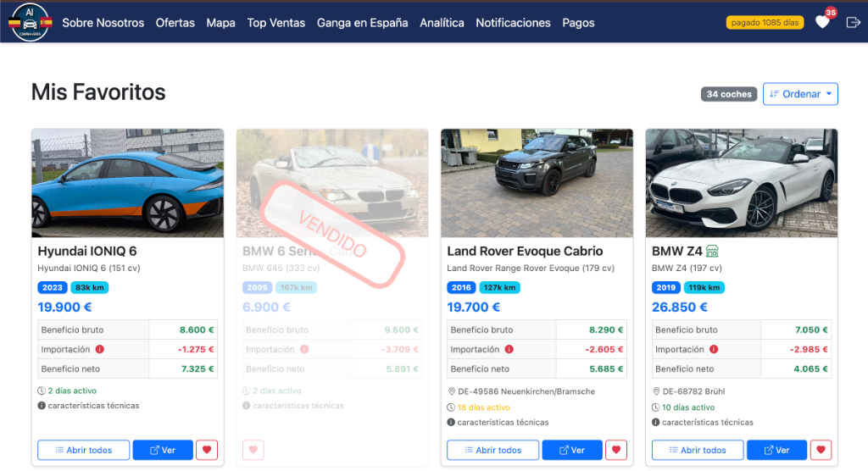Image resolution: width=868 pixels, height=471 pixels.
Task: Click Ver button on Land Rover card
Action: (572, 450)
